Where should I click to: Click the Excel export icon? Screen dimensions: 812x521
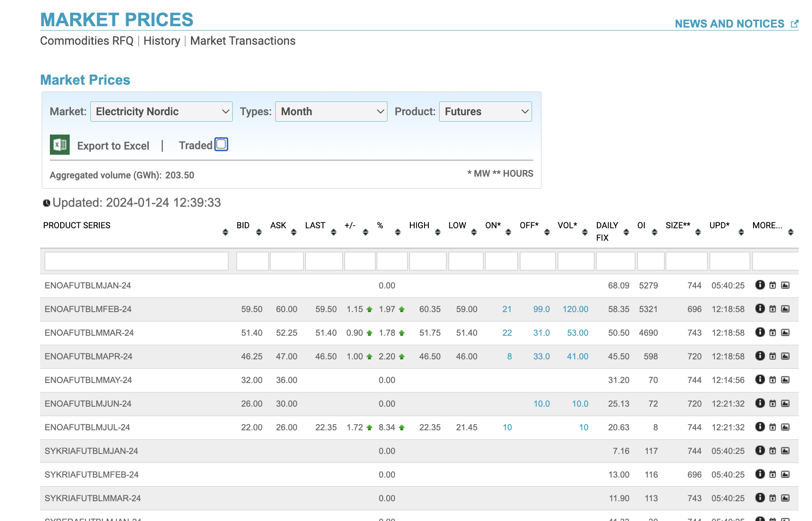click(x=59, y=145)
